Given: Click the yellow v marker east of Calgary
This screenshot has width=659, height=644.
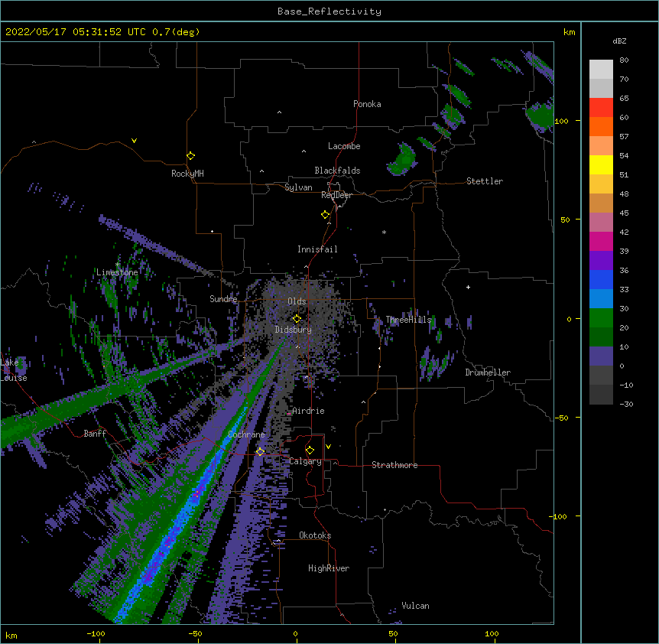Looking at the screenshot, I should [x=328, y=447].
